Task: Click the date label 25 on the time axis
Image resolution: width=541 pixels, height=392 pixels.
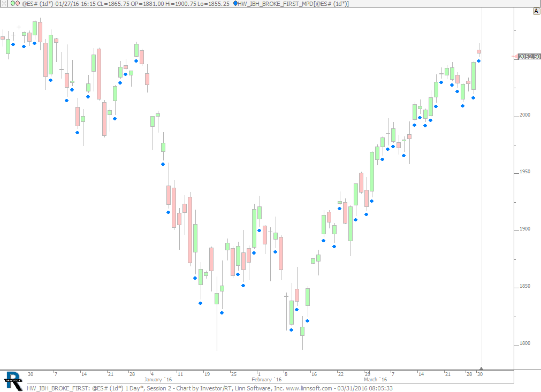Action: pyautogui.click(x=234, y=374)
